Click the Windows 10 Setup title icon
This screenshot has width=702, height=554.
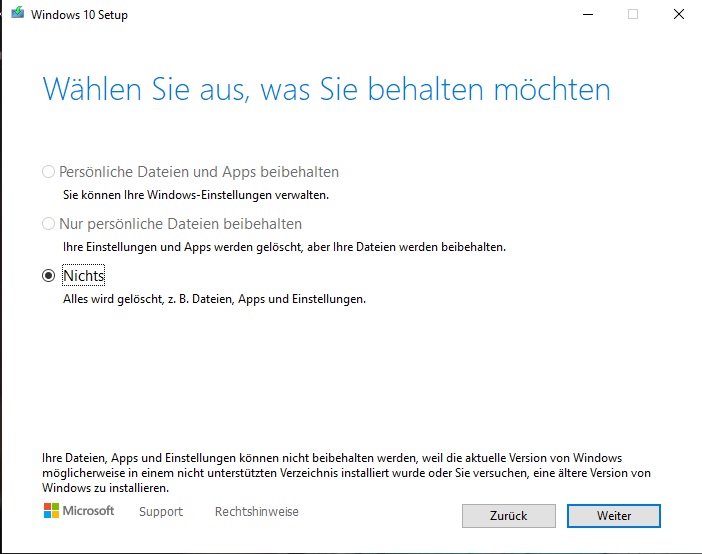tap(17, 13)
